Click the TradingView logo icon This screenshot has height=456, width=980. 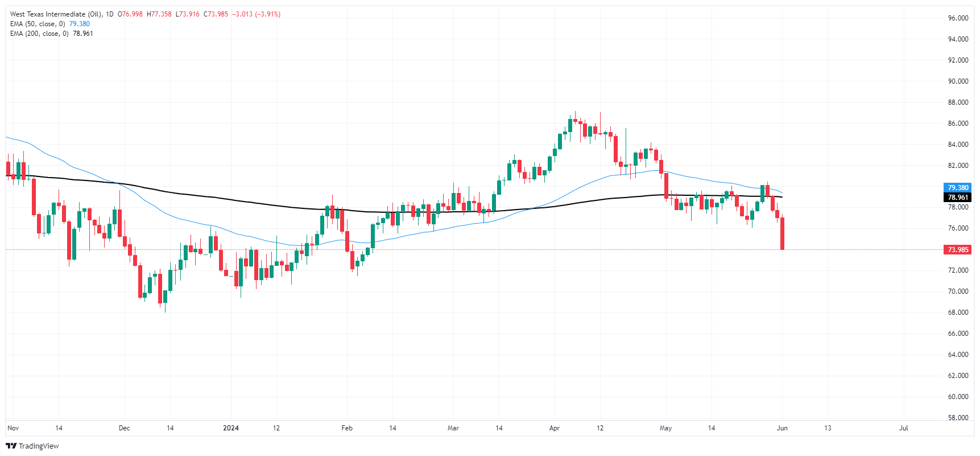point(11,446)
